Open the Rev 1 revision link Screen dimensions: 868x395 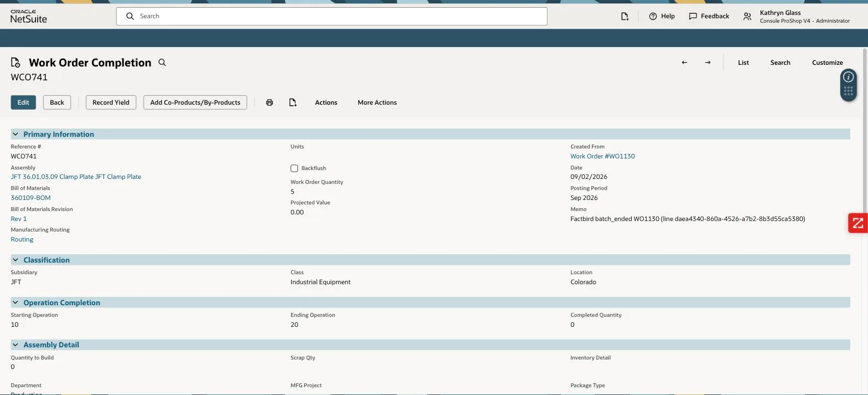[x=19, y=219]
